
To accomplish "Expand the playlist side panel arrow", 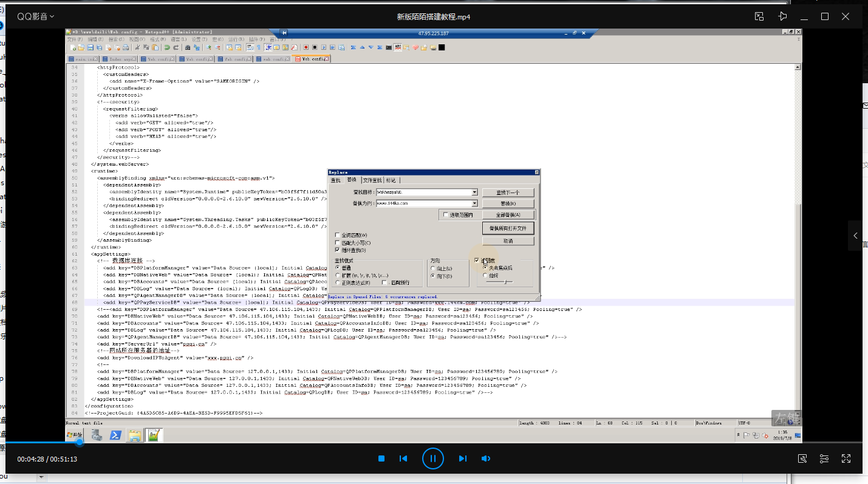I will click(x=855, y=236).
